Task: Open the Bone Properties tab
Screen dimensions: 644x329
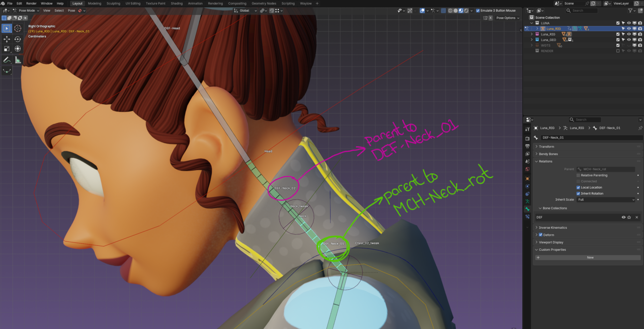Action: click(528, 208)
